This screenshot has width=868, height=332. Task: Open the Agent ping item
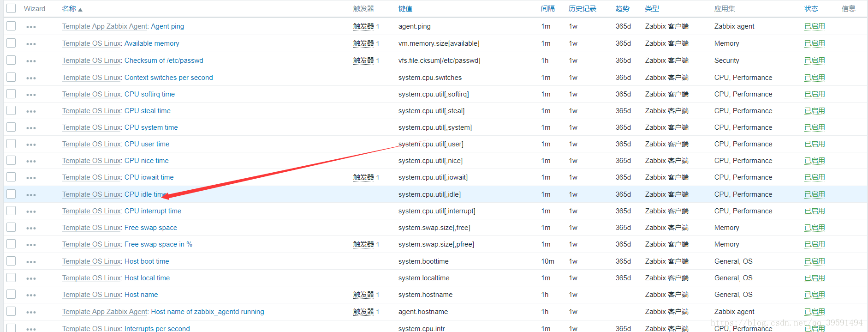(x=167, y=26)
